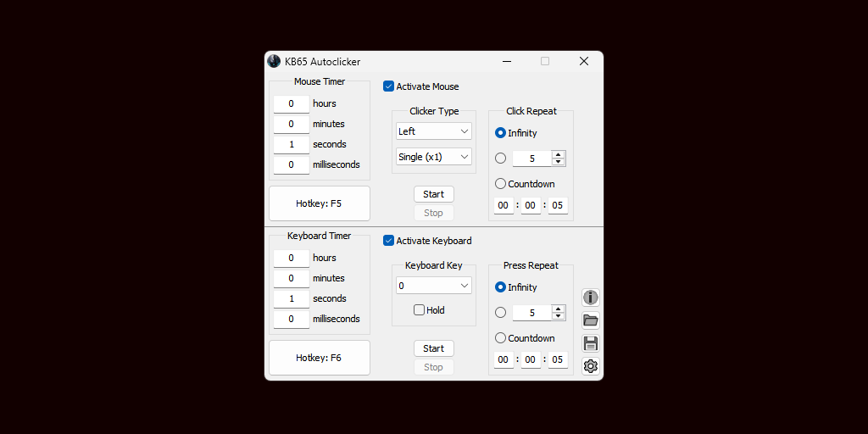Open settings with the gear icon
The height and width of the screenshot is (434, 868).
(x=591, y=366)
